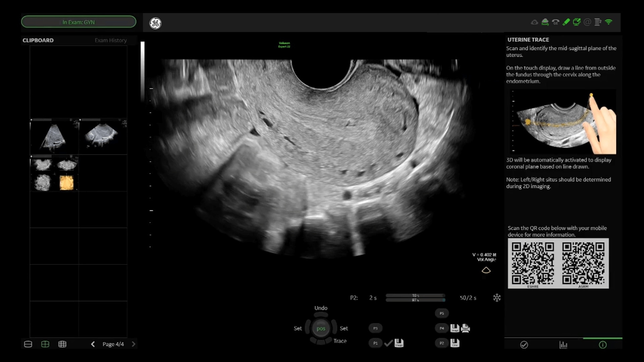This screenshot has width=644, height=362.
Task: Go to previous clipboard page
Action: tap(93, 344)
